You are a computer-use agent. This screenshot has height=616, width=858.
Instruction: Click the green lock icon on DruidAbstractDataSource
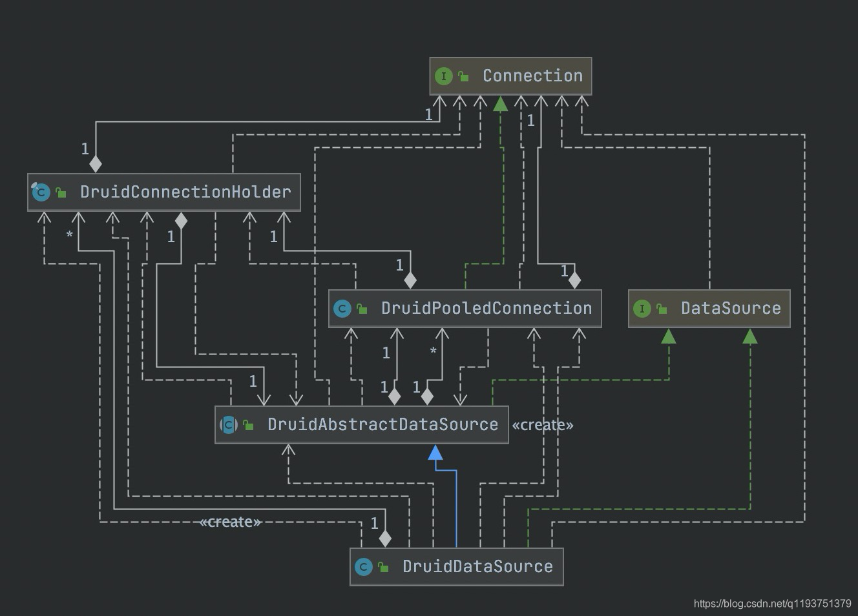click(x=248, y=425)
